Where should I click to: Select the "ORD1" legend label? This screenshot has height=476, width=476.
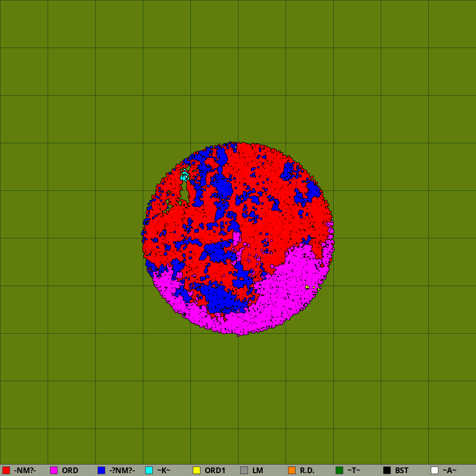point(215,470)
